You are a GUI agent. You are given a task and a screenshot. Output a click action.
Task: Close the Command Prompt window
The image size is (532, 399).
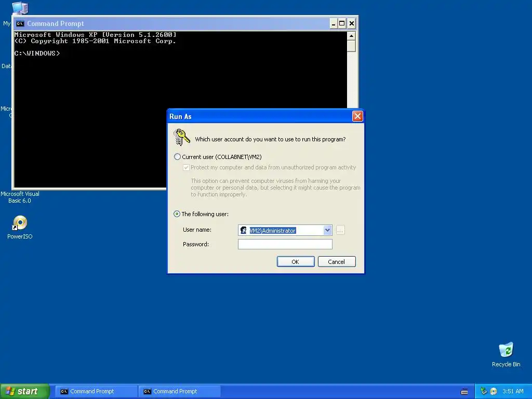pos(352,23)
